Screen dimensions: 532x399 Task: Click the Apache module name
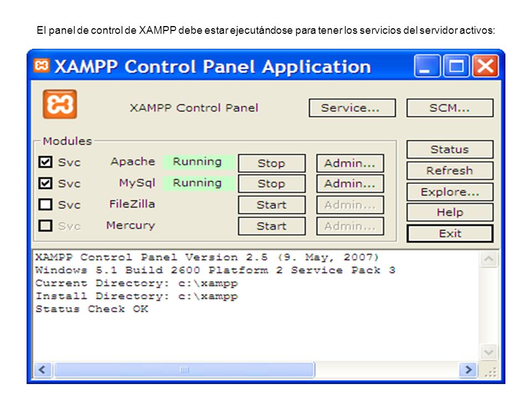tap(132, 161)
